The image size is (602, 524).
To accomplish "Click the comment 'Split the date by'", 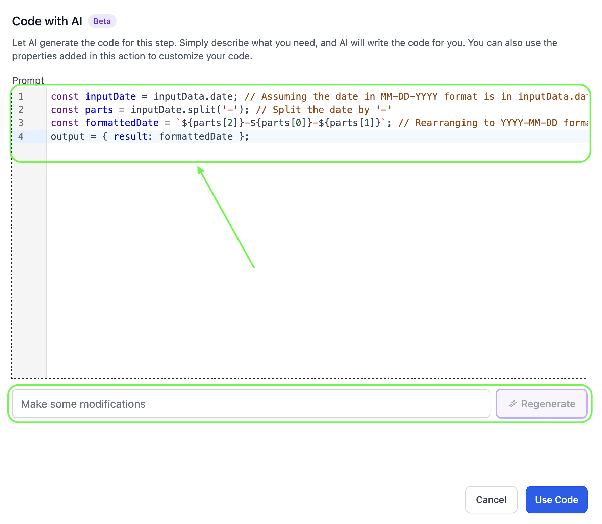I will 323,110.
